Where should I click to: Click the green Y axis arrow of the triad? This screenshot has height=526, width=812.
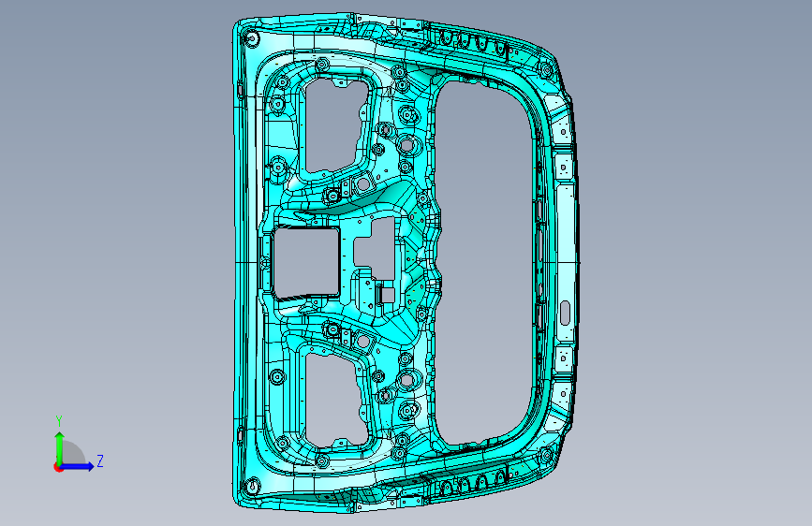[x=60, y=447]
